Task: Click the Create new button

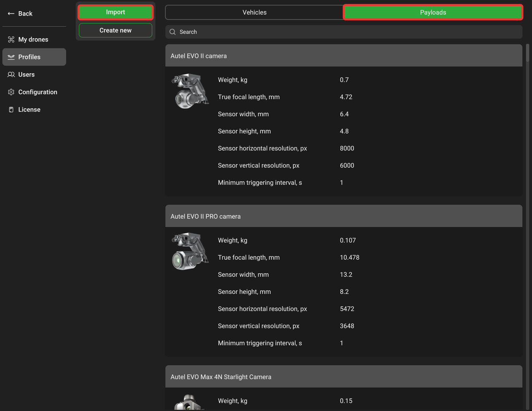Action: [116, 30]
